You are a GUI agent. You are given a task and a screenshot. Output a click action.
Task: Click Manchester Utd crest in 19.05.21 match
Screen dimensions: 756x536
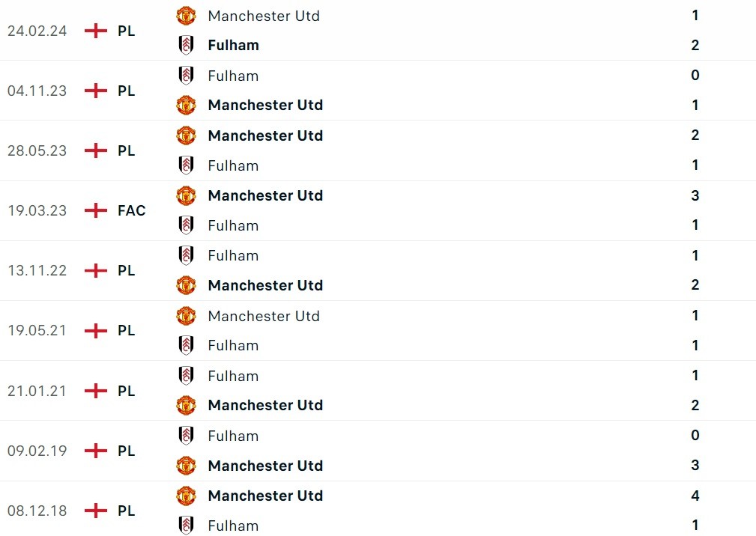tap(186, 316)
